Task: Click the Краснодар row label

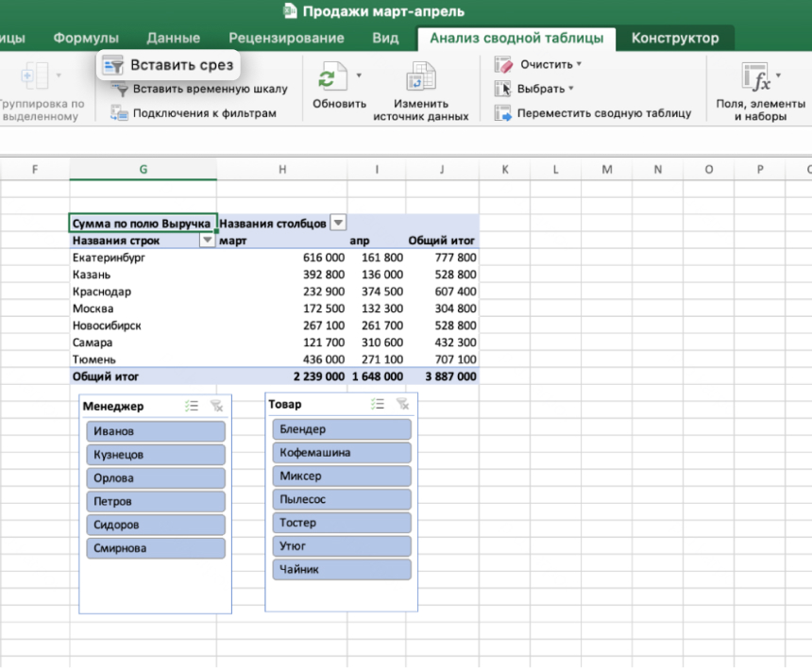Action: pyautogui.click(x=102, y=292)
